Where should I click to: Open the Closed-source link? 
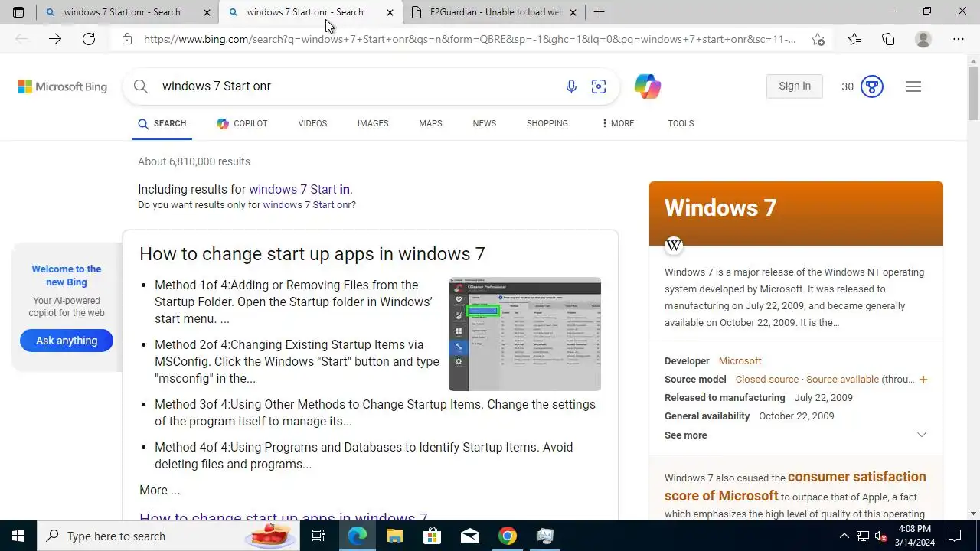coord(767,380)
